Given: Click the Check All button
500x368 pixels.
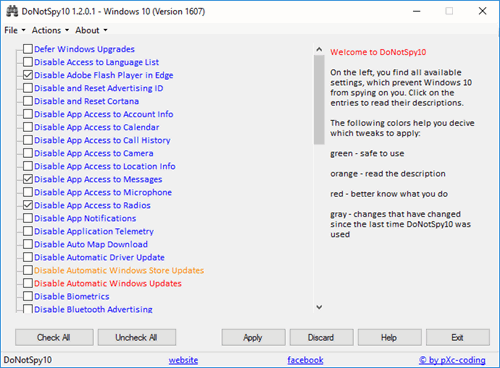Looking at the screenshot, I should tap(54, 337).
